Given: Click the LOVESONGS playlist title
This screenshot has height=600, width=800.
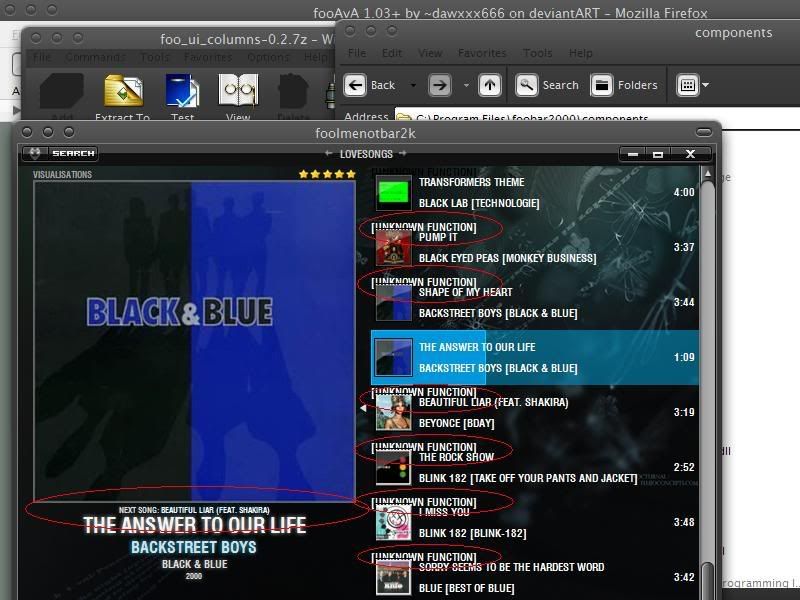Looking at the screenshot, I should coord(366,154).
